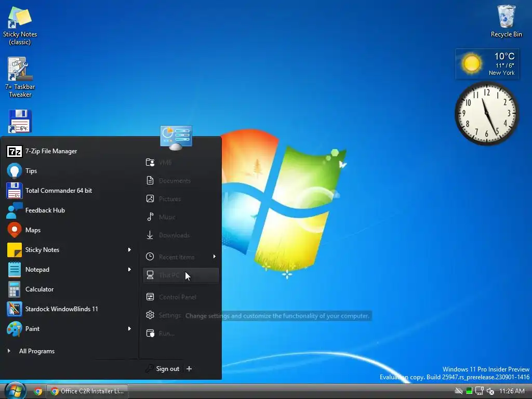Click the weather gadget showing New York

pyautogui.click(x=487, y=64)
